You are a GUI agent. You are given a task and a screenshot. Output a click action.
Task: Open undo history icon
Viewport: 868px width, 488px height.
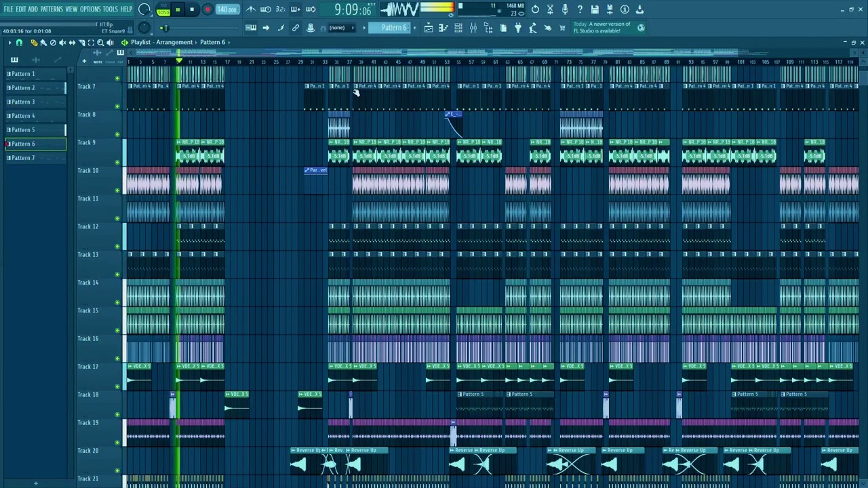point(535,9)
